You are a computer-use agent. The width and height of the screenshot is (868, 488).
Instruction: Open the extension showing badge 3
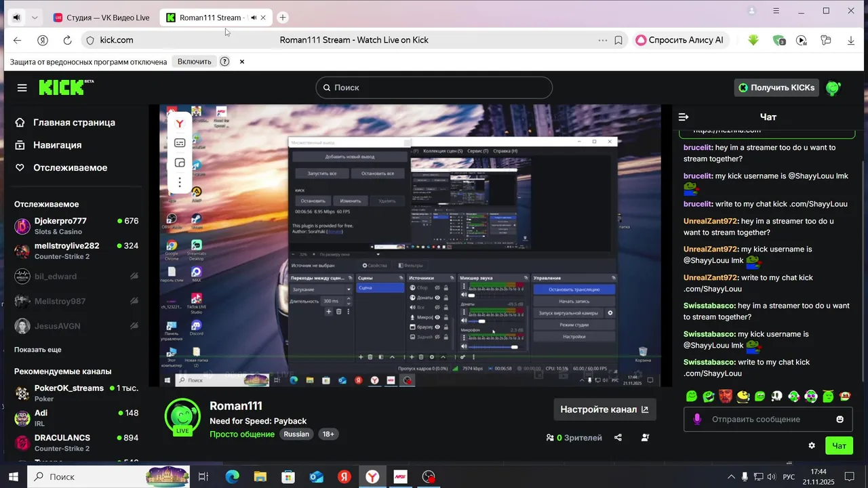[x=778, y=40]
